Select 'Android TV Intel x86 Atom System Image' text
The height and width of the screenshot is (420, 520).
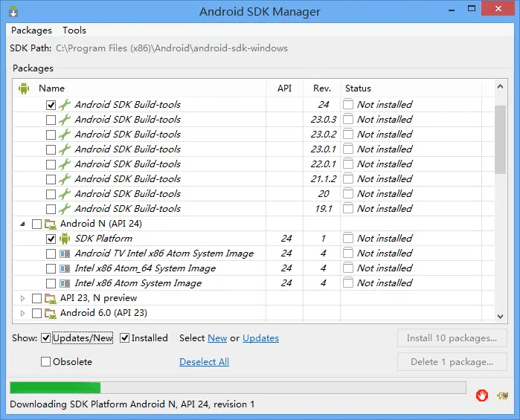164,253
